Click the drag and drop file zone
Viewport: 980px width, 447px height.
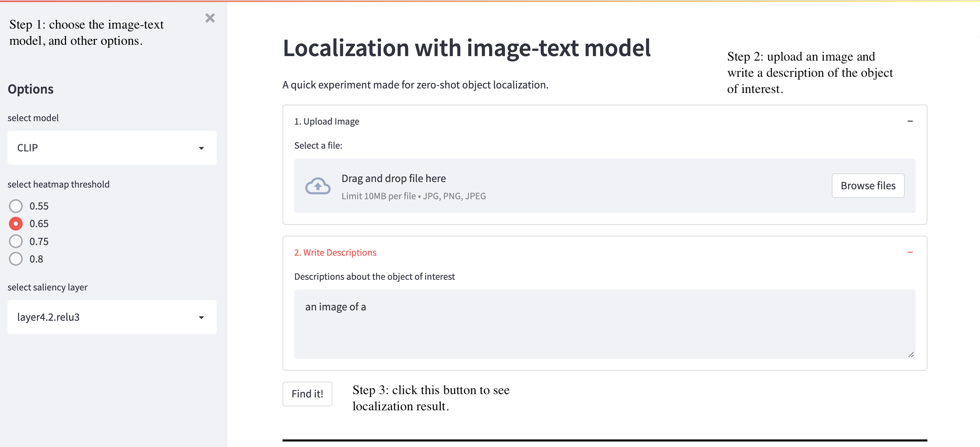point(605,186)
